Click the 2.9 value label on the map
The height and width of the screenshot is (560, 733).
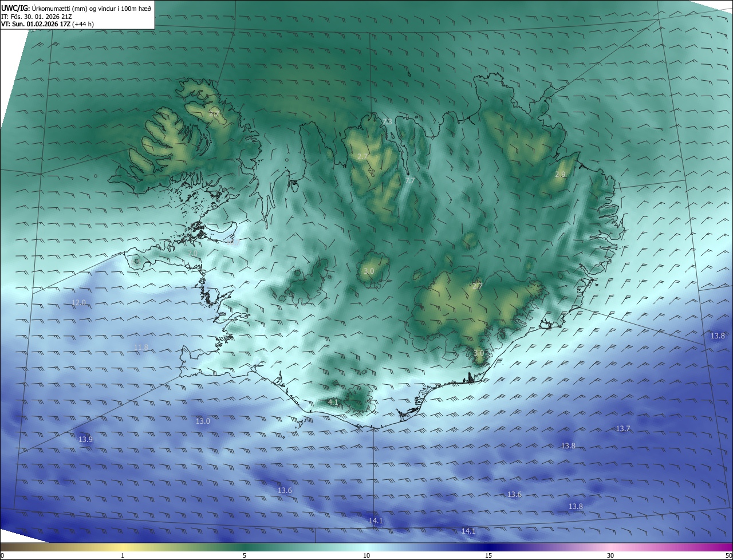point(560,174)
